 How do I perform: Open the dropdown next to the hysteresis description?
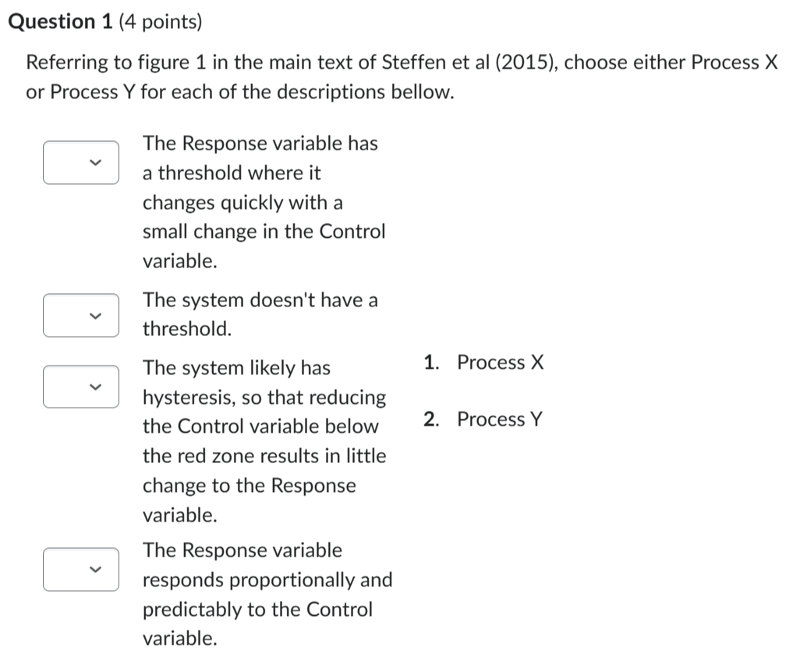[80, 386]
